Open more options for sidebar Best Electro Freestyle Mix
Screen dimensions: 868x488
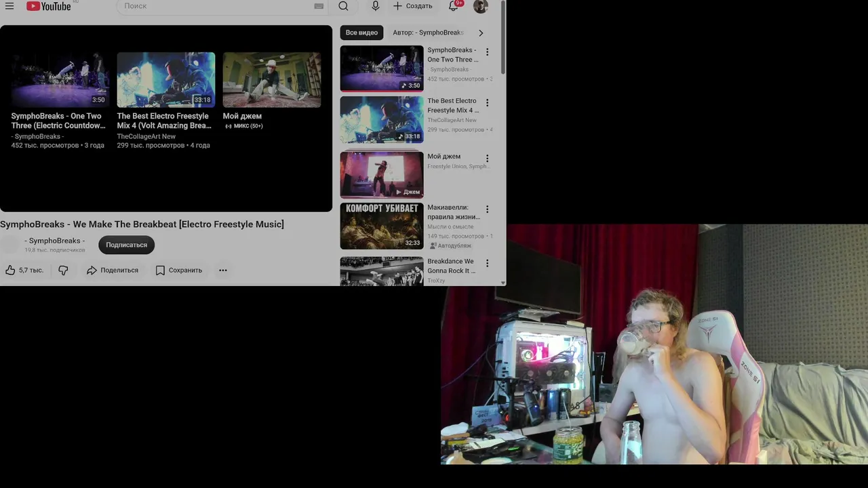[x=487, y=103]
